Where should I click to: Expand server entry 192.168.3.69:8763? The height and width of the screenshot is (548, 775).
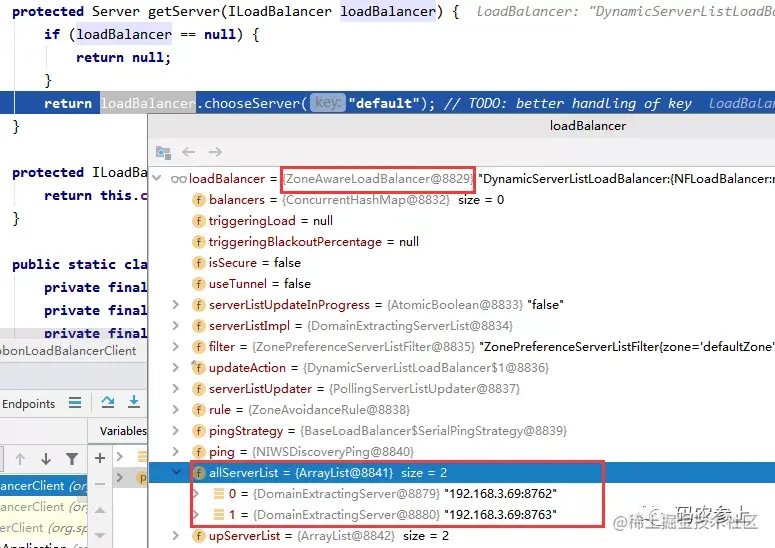tap(196, 514)
